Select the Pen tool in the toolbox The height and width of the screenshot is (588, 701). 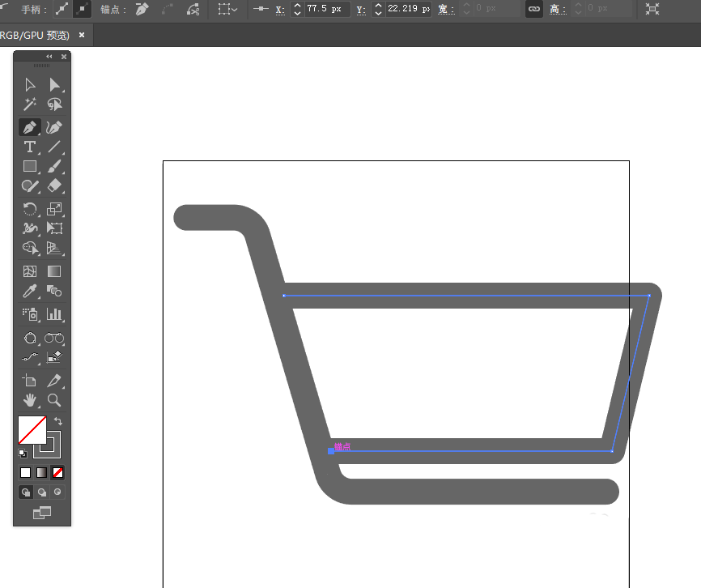point(30,127)
